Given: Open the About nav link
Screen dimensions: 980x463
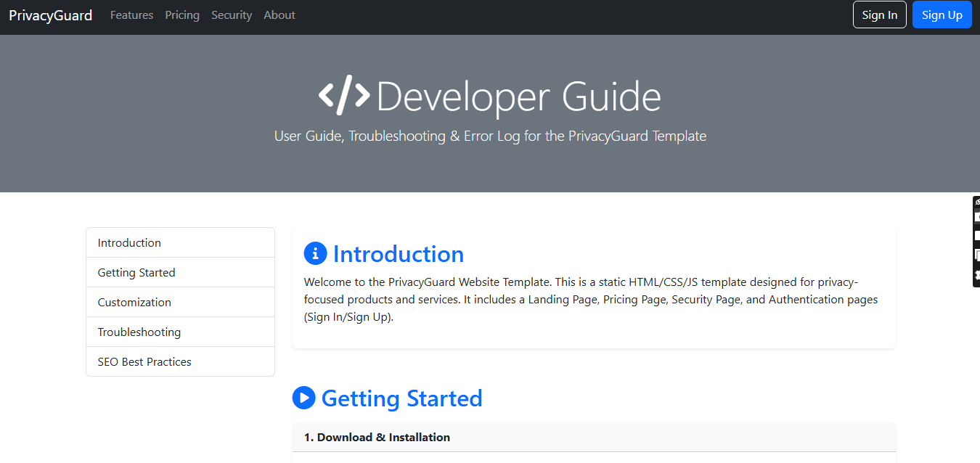Looking at the screenshot, I should click(x=279, y=15).
